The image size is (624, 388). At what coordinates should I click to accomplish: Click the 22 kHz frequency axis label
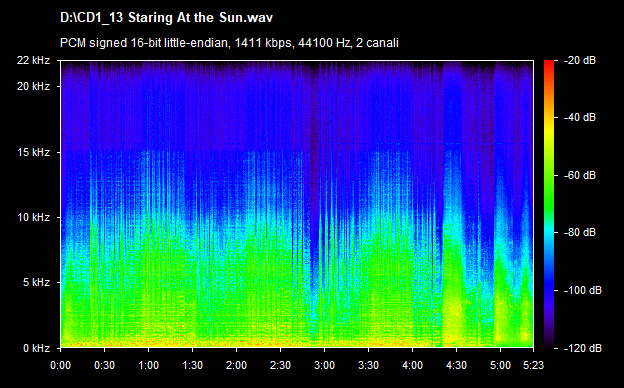tap(33, 60)
